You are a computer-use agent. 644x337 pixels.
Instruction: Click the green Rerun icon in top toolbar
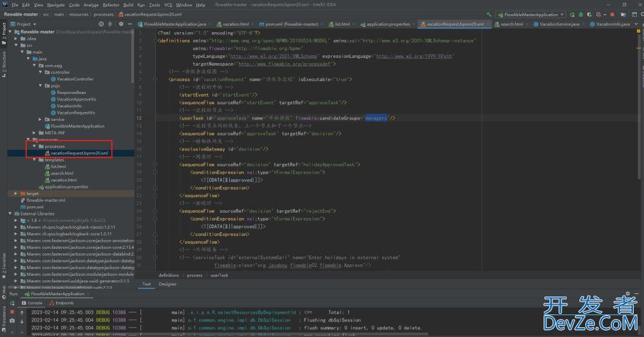click(x=572, y=14)
